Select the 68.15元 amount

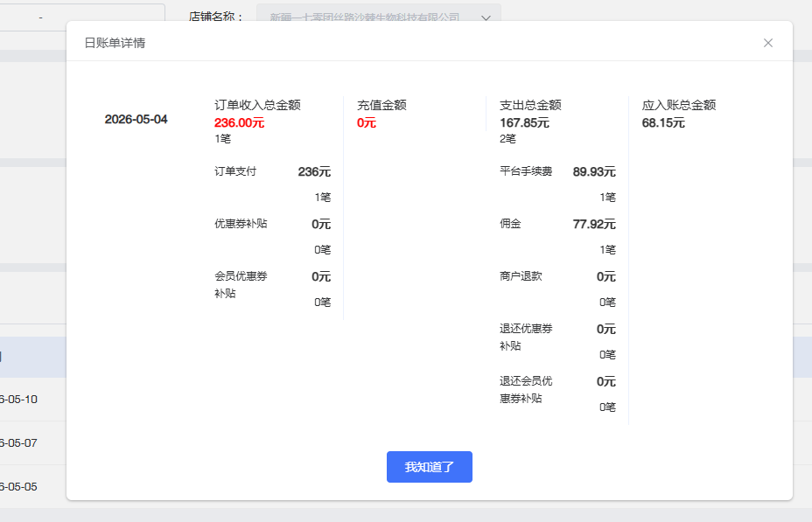663,122
